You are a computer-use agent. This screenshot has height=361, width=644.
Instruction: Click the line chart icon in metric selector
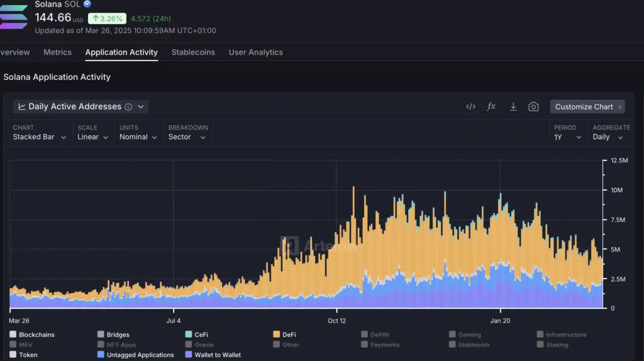[x=22, y=107]
